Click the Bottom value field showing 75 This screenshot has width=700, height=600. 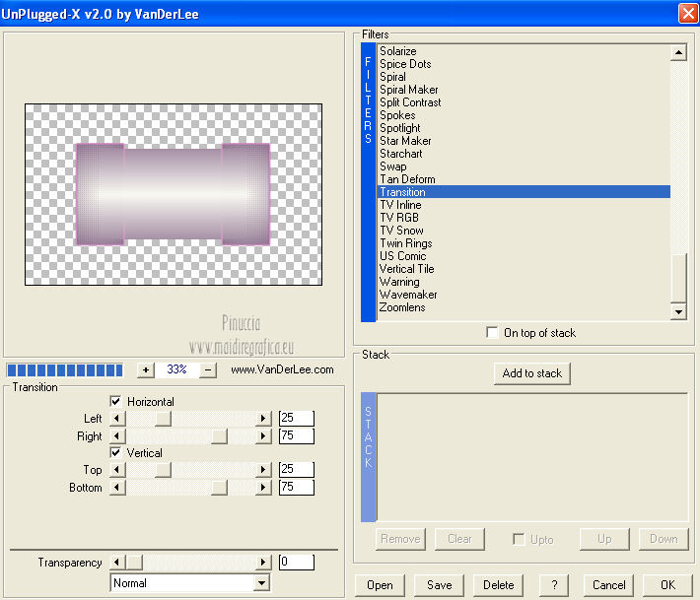coord(297,487)
